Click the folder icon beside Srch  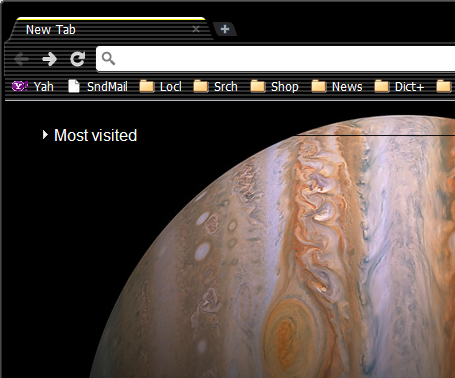(201, 87)
